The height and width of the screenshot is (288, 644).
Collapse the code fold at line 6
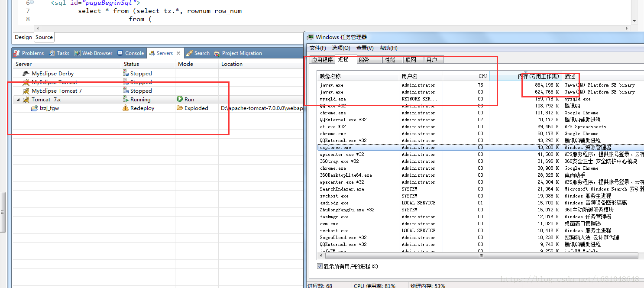coord(32,3)
